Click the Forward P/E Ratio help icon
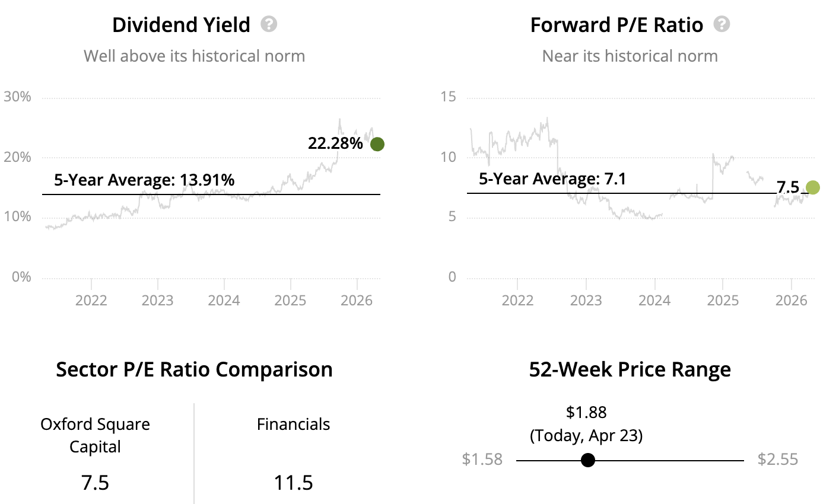839x504 pixels. pos(722,24)
